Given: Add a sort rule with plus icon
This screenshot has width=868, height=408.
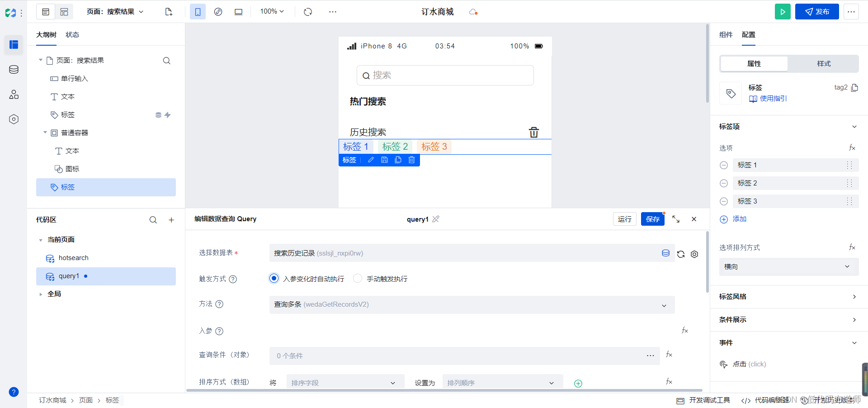Looking at the screenshot, I should [x=578, y=383].
